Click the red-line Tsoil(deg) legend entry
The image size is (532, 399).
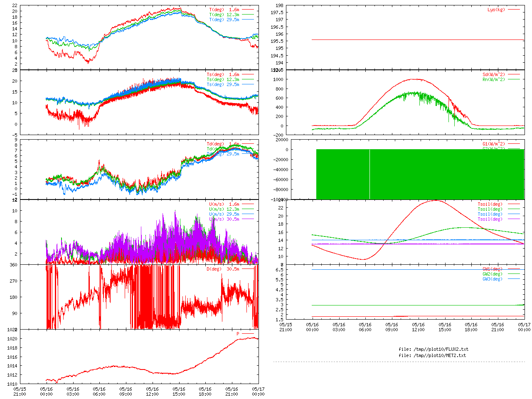click(x=498, y=204)
